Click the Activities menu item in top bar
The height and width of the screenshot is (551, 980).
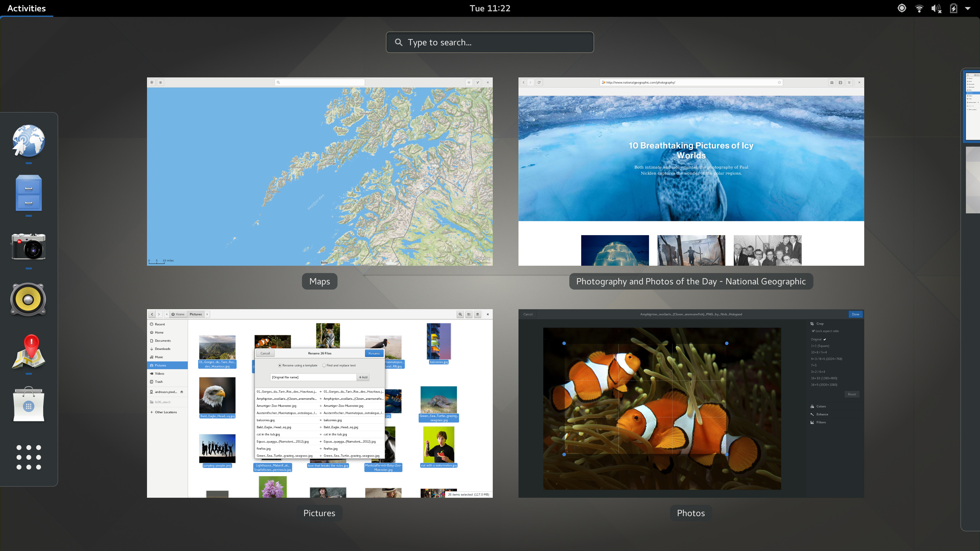[x=28, y=8]
